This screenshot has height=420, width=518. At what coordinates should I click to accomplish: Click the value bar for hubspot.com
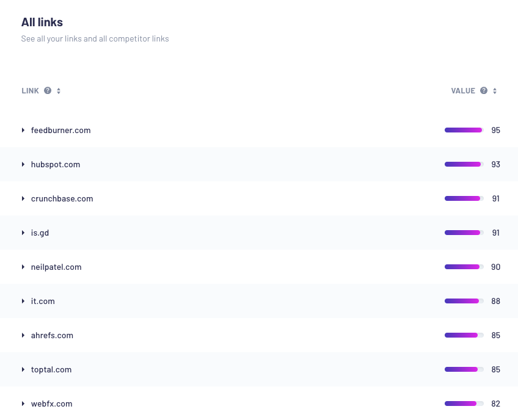[x=464, y=164]
